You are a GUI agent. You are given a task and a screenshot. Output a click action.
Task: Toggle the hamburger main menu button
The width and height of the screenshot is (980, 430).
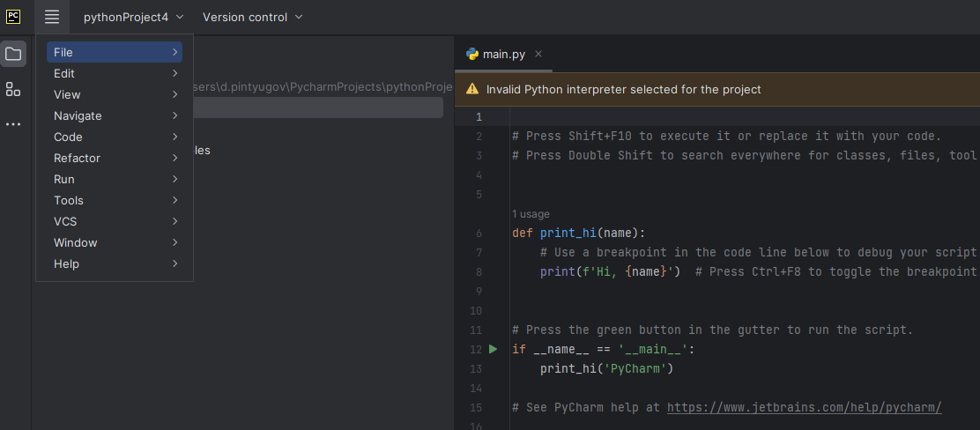[52, 17]
